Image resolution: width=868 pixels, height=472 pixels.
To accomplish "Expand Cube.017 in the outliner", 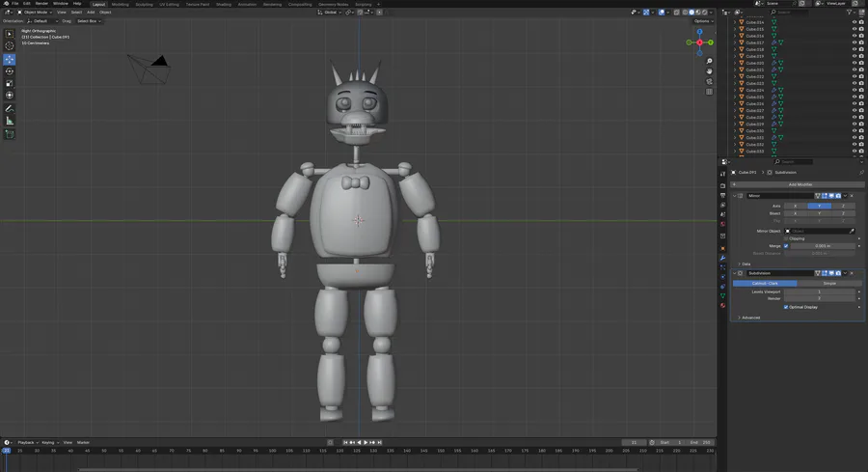I will point(735,42).
